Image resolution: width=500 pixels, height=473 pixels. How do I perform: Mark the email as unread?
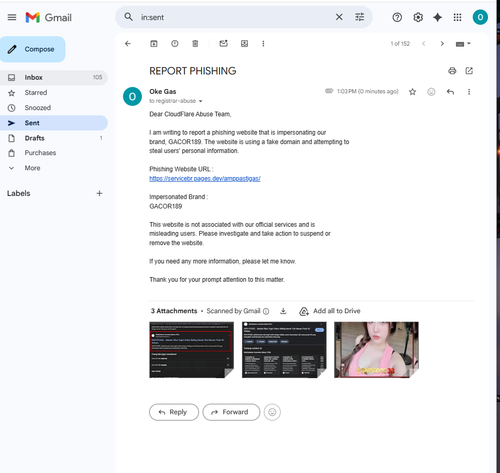[x=223, y=44]
